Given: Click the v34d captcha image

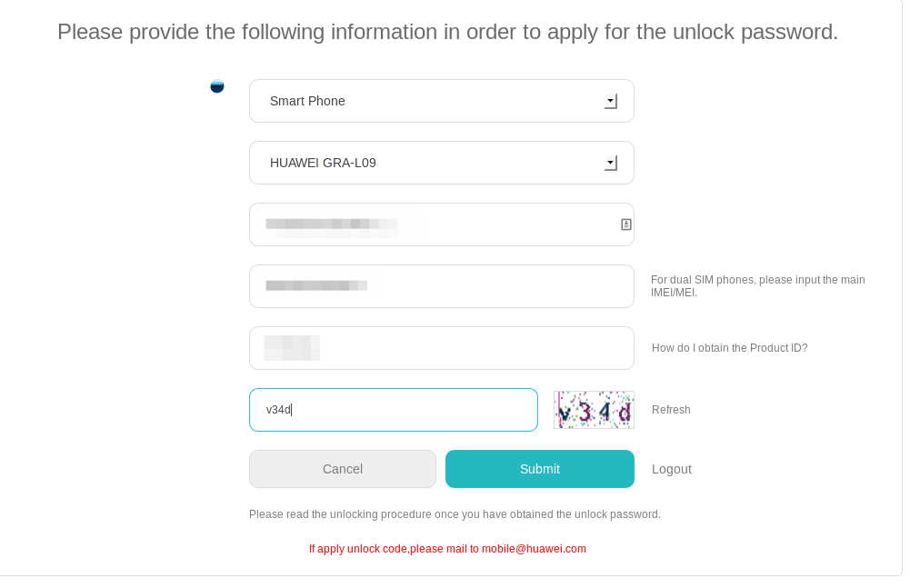Looking at the screenshot, I should 594,410.
